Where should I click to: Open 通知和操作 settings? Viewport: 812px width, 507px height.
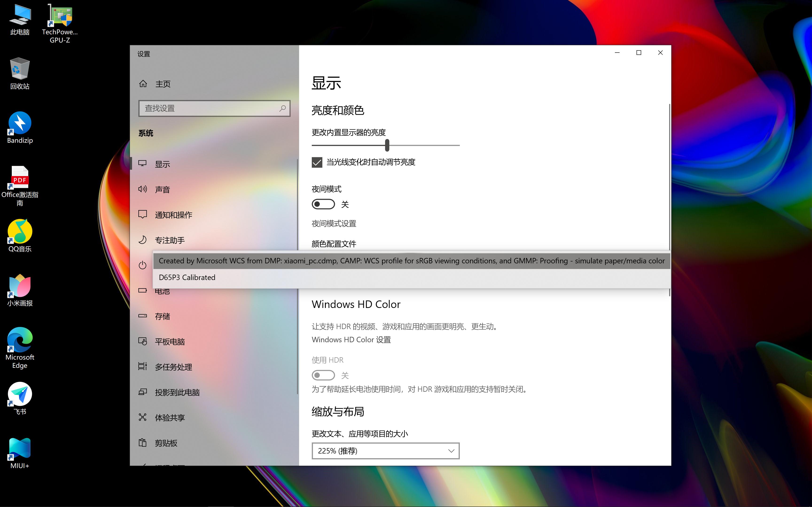tap(174, 215)
